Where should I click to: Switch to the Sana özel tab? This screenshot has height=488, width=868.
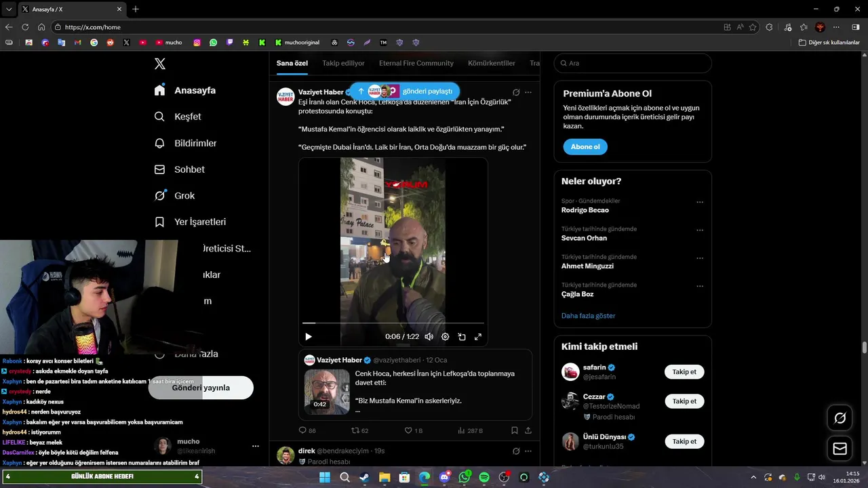coord(292,63)
